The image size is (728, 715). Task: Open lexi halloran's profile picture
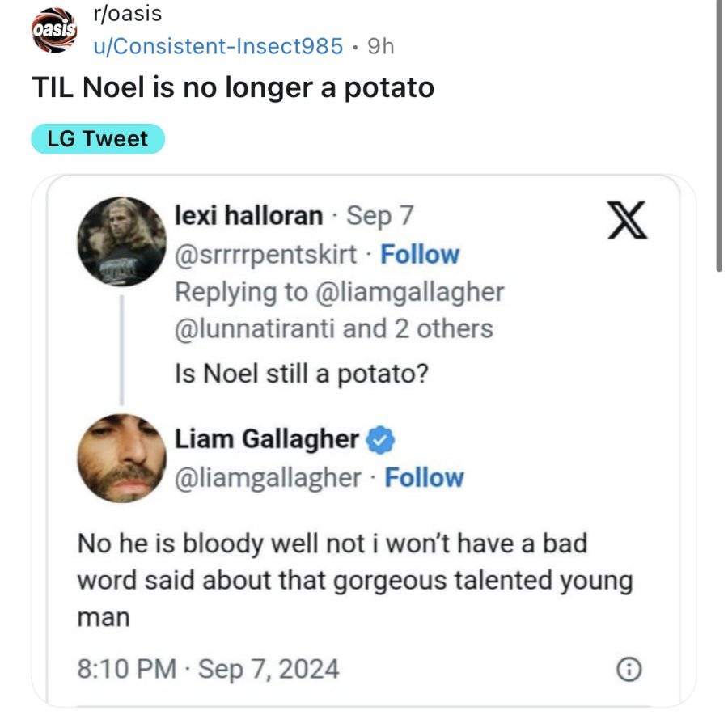pos(121,241)
